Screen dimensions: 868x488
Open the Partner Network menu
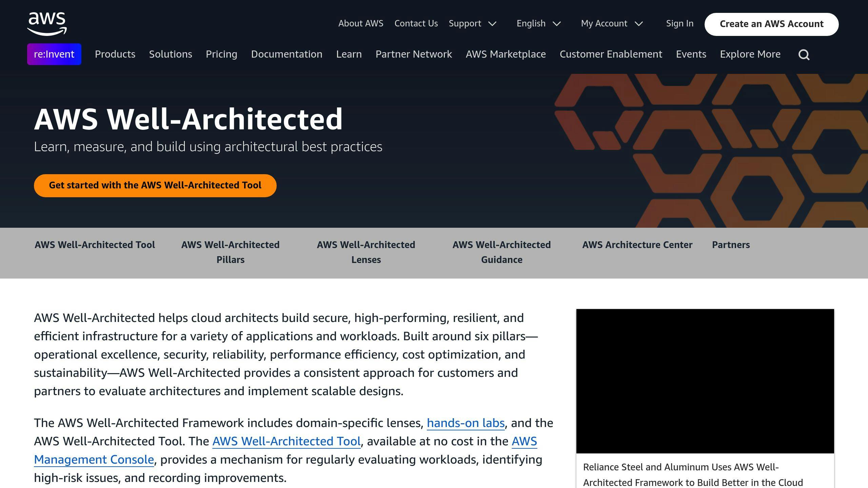coord(414,54)
